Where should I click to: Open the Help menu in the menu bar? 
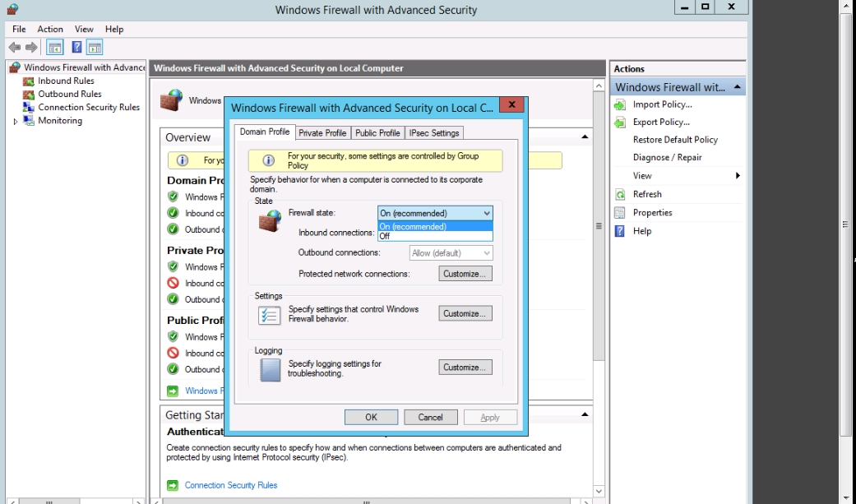pos(114,29)
